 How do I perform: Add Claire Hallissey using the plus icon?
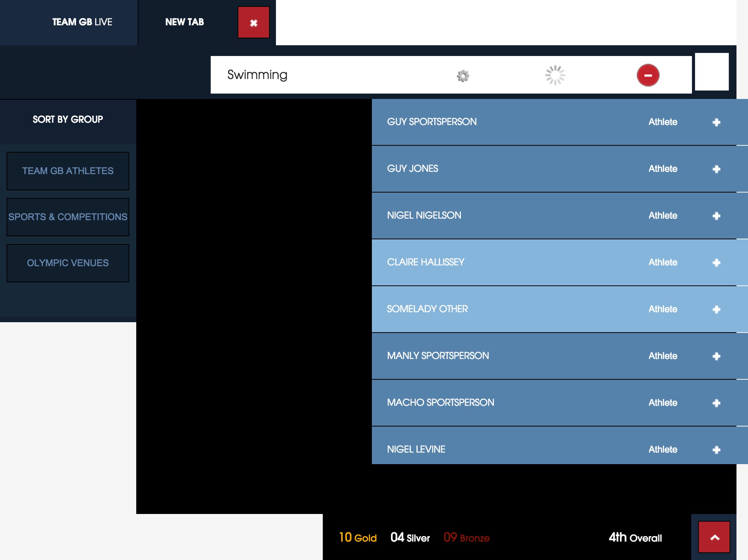coord(717,262)
